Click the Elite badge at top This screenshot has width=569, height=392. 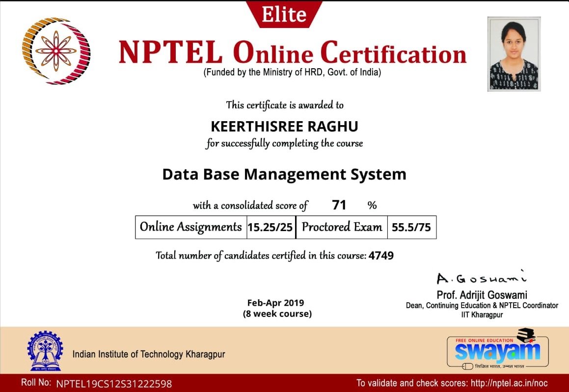point(284,14)
